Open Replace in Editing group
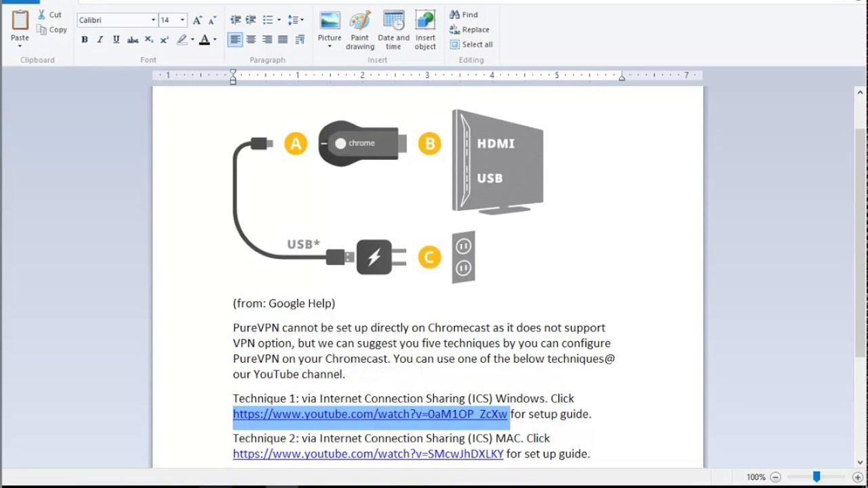The width and height of the screenshot is (868, 488). 469,29
